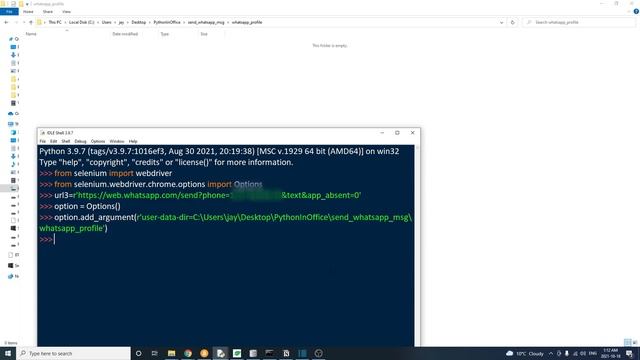The width and height of the screenshot is (640, 360).
Task: Sort by the Size column header
Action: tap(204, 34)
